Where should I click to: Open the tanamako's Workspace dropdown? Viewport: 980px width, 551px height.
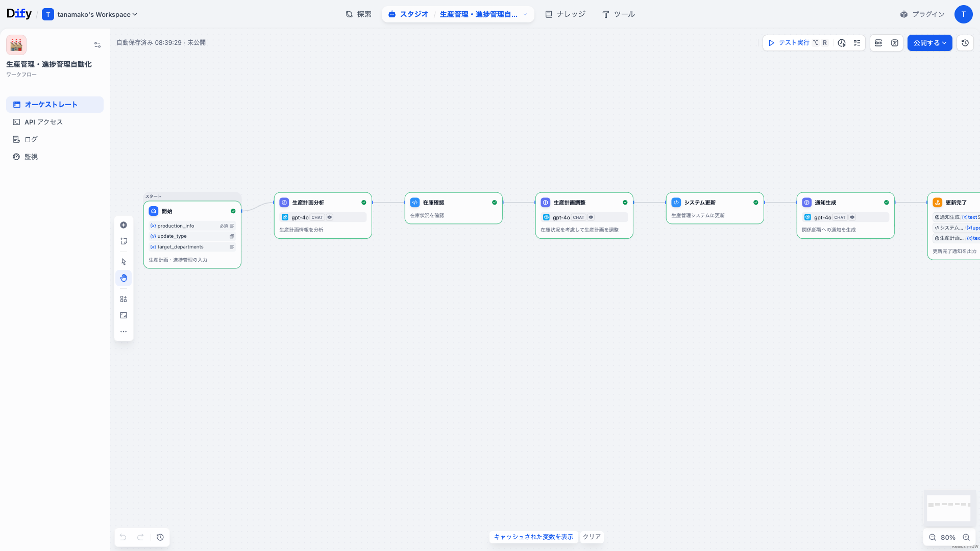pos(90,14)
